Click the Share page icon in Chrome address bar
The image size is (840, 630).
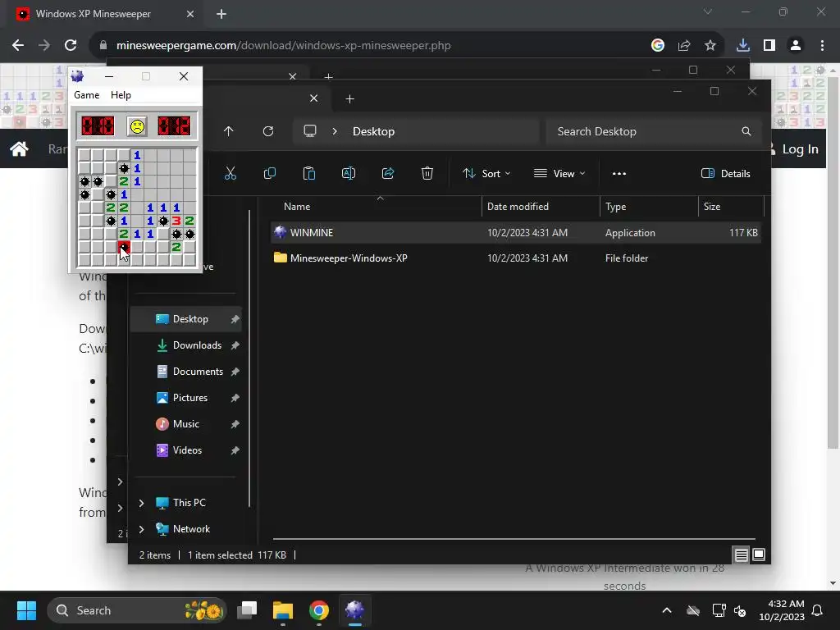(684, 46)
